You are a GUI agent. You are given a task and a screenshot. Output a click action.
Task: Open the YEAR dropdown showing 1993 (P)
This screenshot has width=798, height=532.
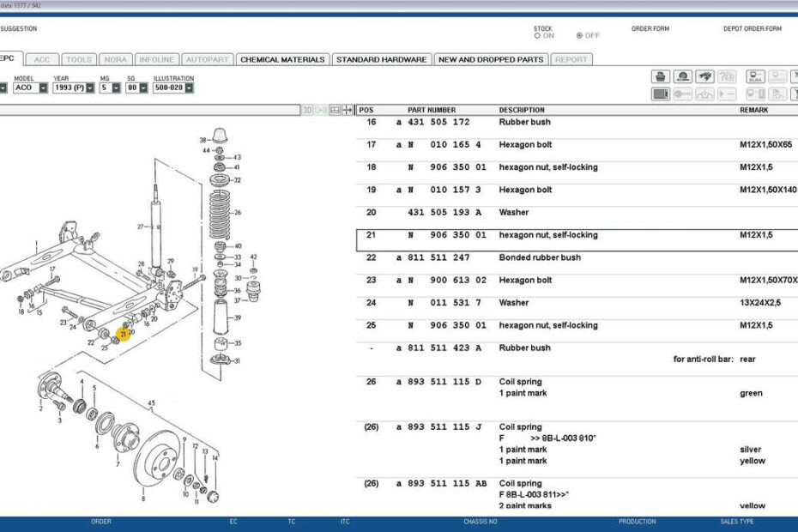point(74,88)
